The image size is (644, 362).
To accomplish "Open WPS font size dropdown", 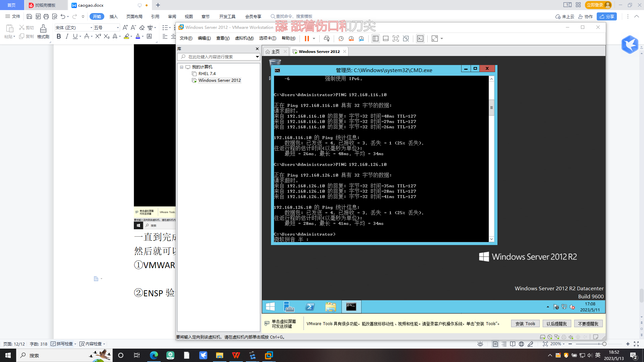I will click(x=117, y=28).
